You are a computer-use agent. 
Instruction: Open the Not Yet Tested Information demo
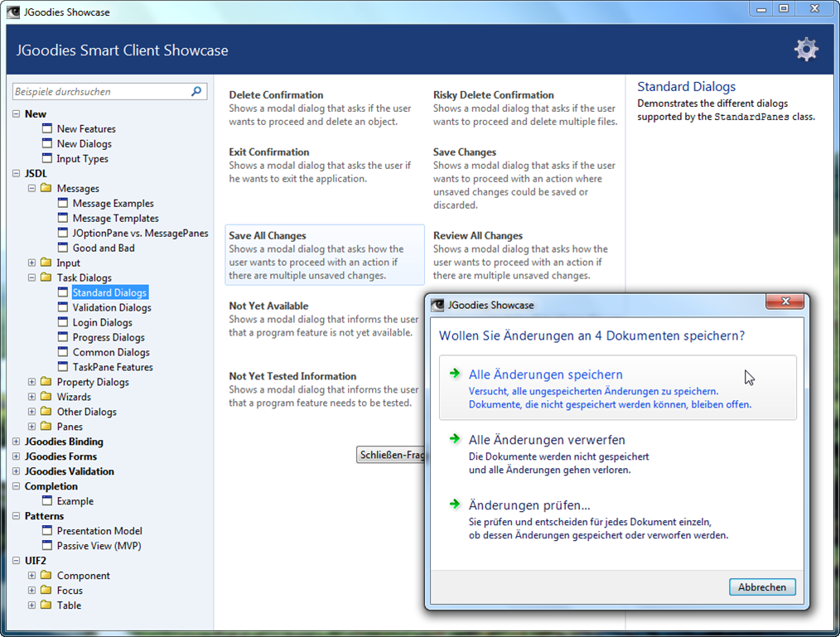tap(325, 389)
